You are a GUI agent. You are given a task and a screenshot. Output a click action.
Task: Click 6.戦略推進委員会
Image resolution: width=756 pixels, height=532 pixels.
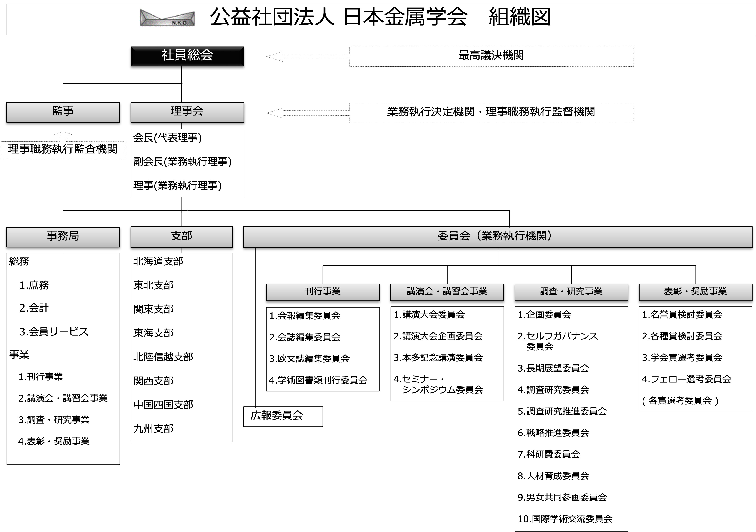(x=553, y=433)
